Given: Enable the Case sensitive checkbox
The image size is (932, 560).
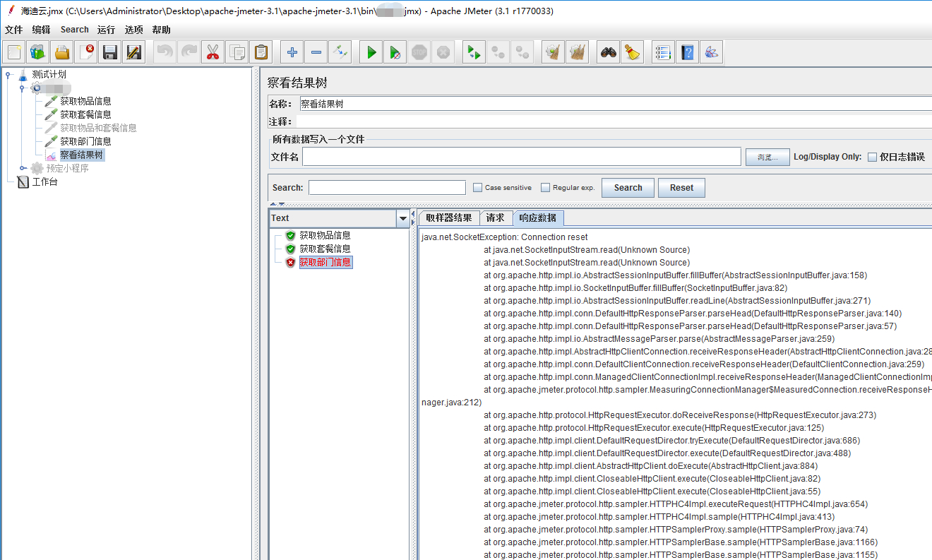Looking at the screenshot, I should 478,188.
